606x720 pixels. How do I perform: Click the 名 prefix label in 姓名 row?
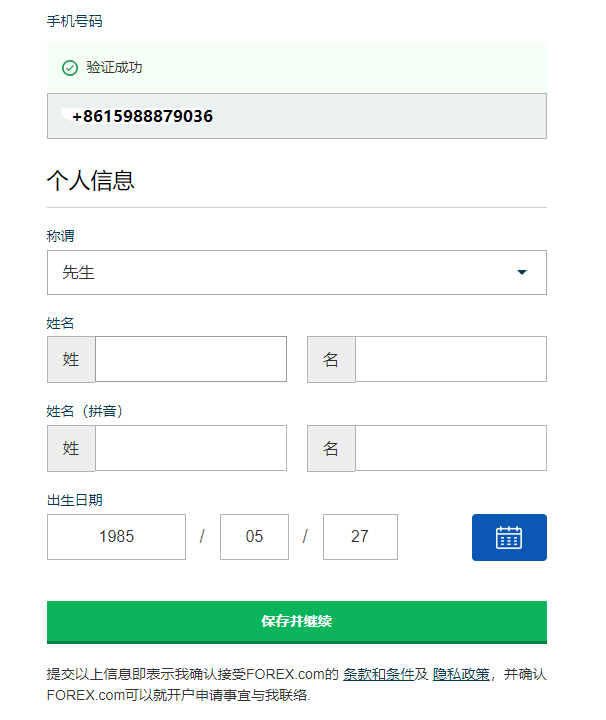click(x=331, y=359)
